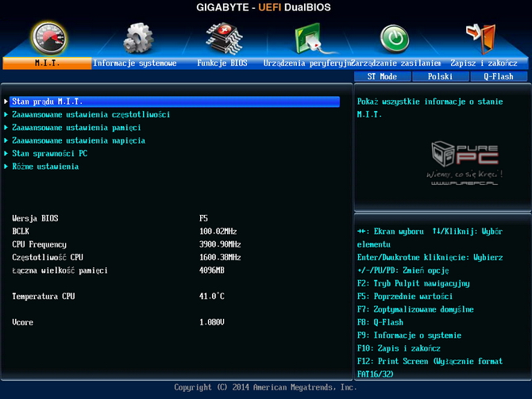This screenshot has height=399, width=532.
Task: Open the gears icon for system information
Action: [x=138, y=38]
